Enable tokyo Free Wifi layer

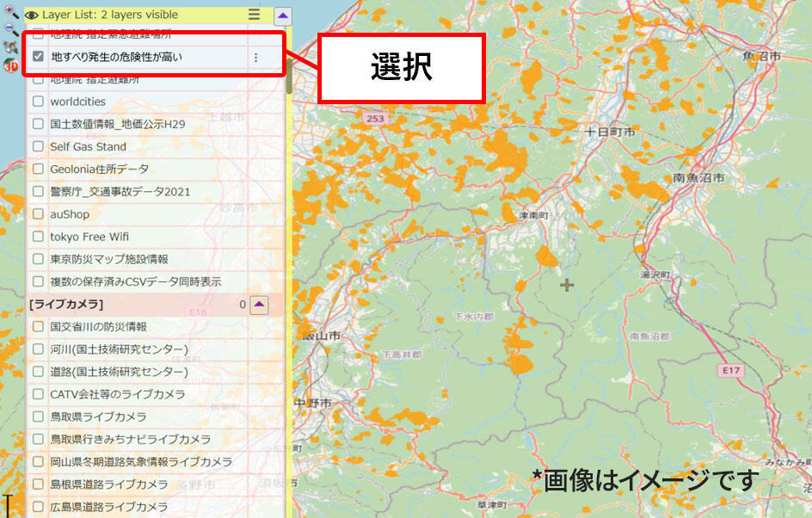pyautogui.click(x=38, y=237)
